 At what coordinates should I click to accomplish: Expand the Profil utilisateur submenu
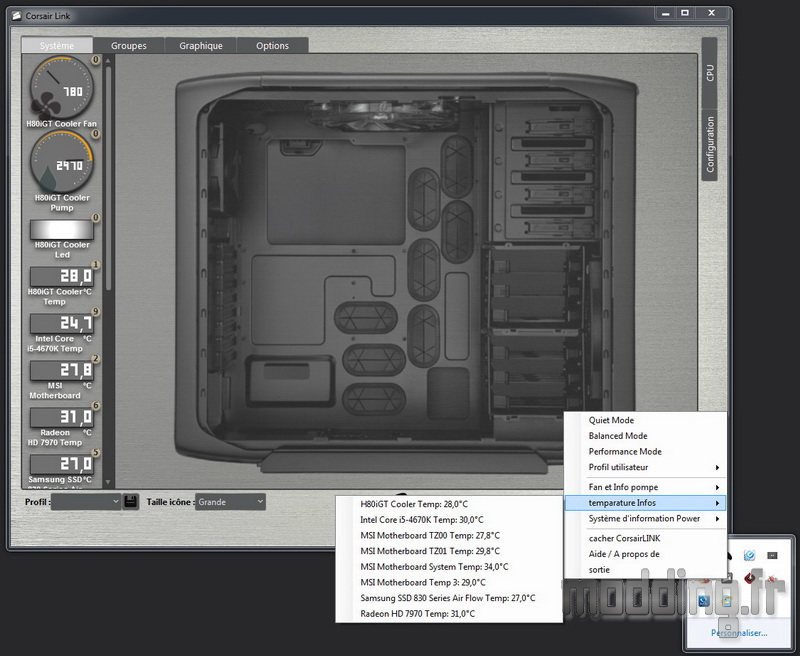click(645, 467)
